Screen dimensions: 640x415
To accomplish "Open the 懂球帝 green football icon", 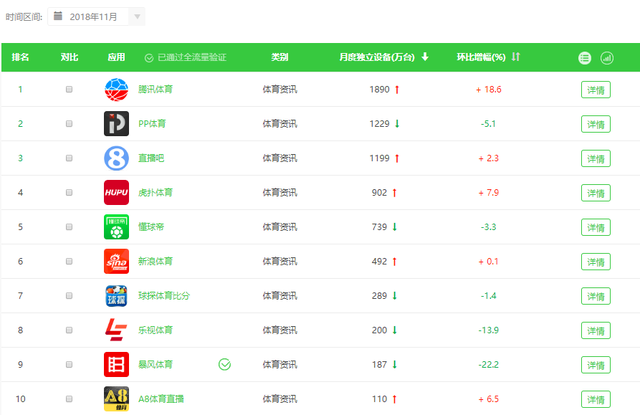I will (116, 226).
